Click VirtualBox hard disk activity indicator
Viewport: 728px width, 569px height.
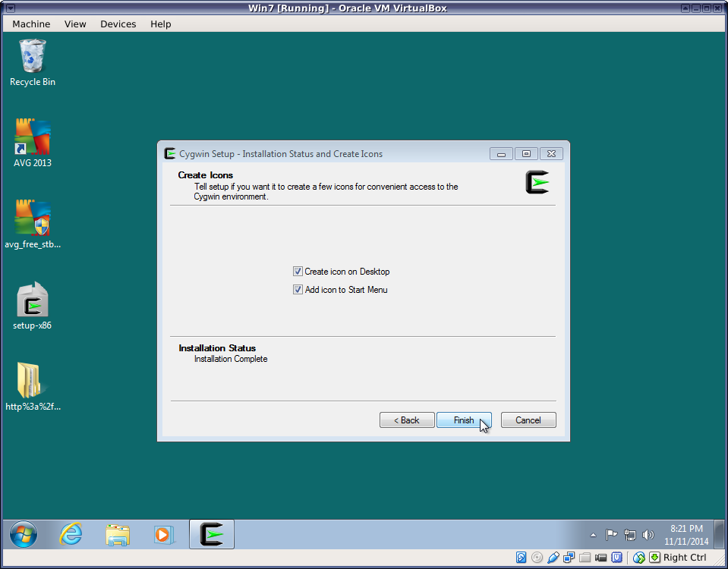pos(521,558)
